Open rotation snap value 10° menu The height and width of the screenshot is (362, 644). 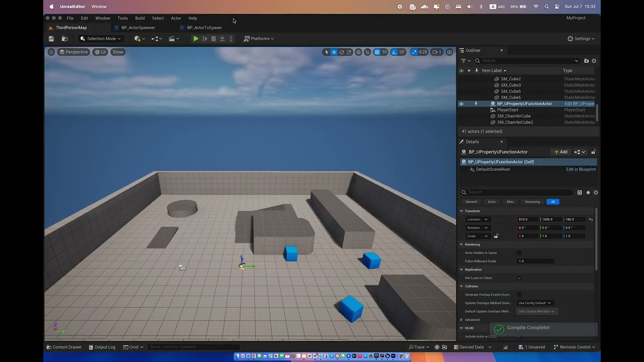click(402, 52)
